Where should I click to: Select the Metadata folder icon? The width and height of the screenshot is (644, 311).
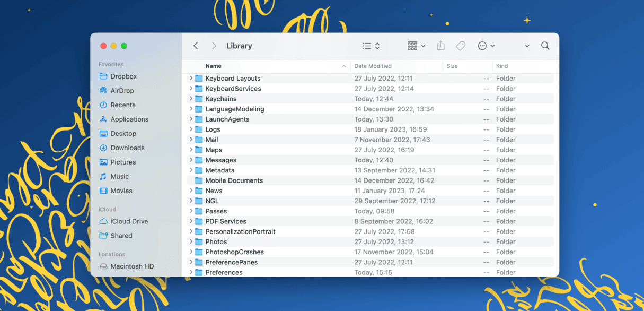click(x=199, y=170)
